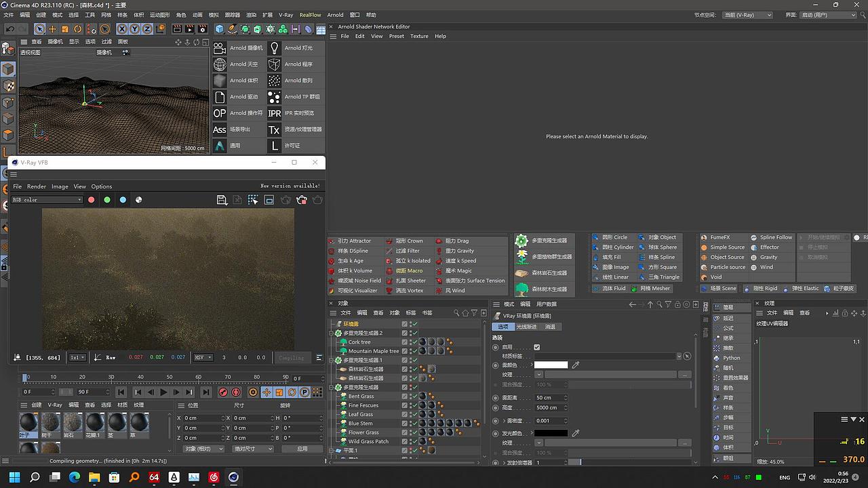Select the Move tool in the top toolbar
This screenshot has height=488, width=868.
pos(52,29)
